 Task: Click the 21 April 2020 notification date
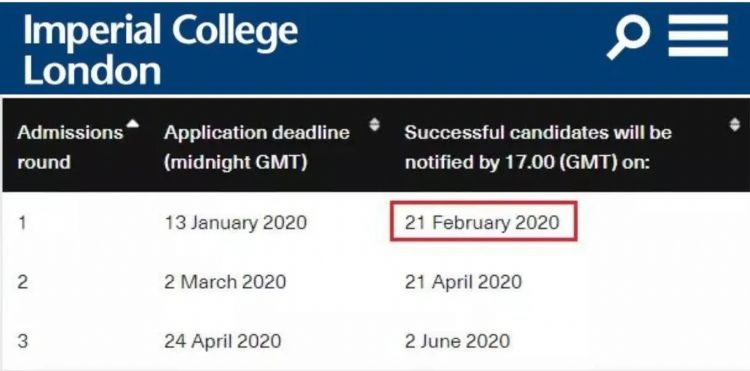point(463,282)
